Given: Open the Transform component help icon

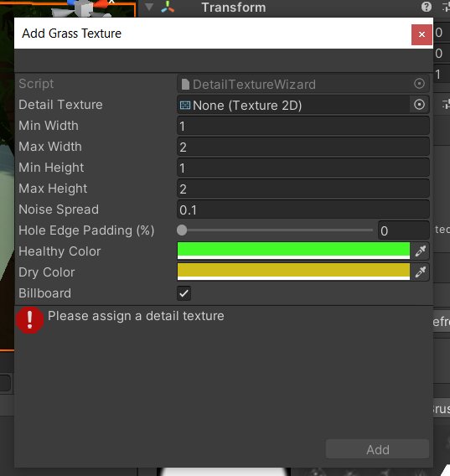Looking at the screenshot, I should click(x=427, y=7).
